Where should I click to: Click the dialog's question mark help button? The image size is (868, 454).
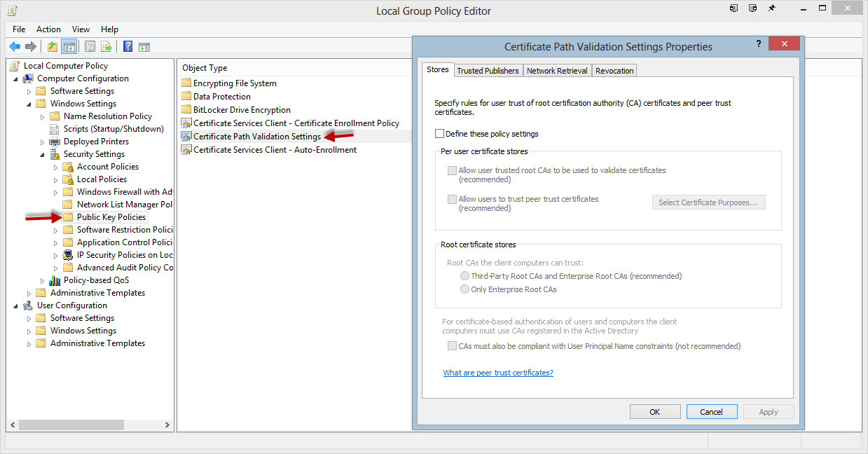coord(758,43)
